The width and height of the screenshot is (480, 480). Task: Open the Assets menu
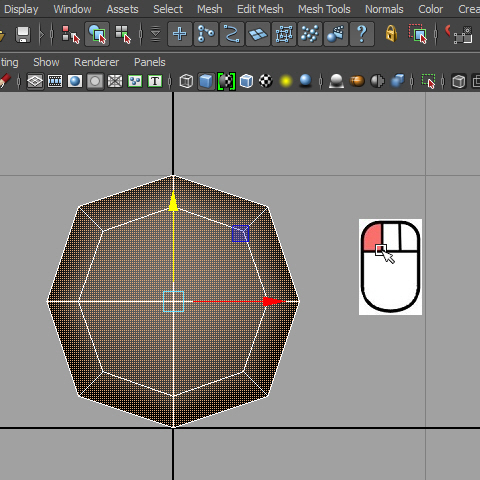(122, 9)
